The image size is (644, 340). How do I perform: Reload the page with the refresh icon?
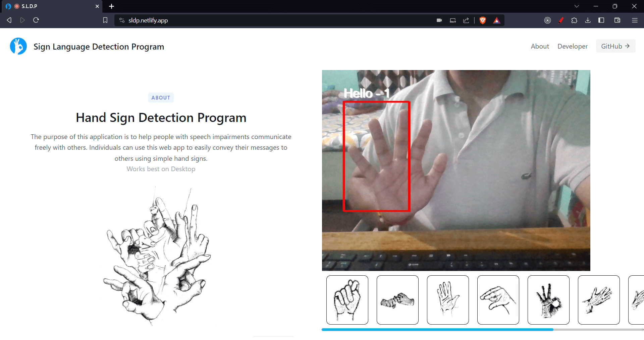(x=36, y=20)
